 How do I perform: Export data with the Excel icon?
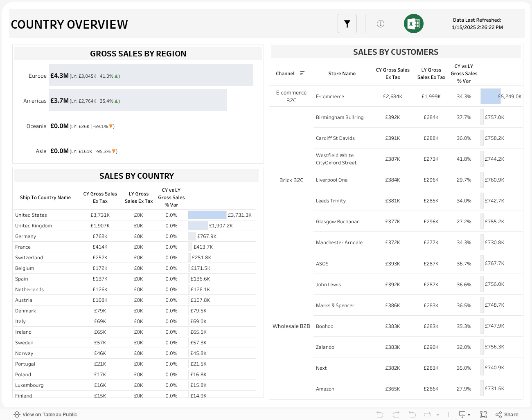[x=414, y=24]
